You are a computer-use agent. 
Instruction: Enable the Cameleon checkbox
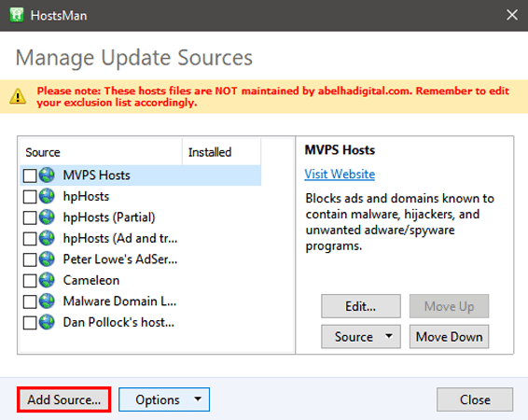coord(30,281)
